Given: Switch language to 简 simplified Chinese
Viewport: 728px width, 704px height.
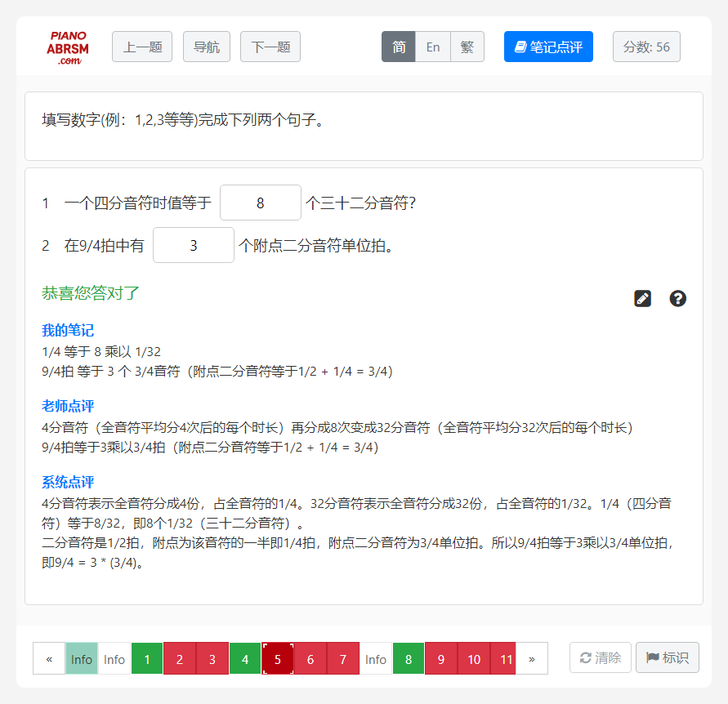Looking at the screenshot, I should coord(399,47).
